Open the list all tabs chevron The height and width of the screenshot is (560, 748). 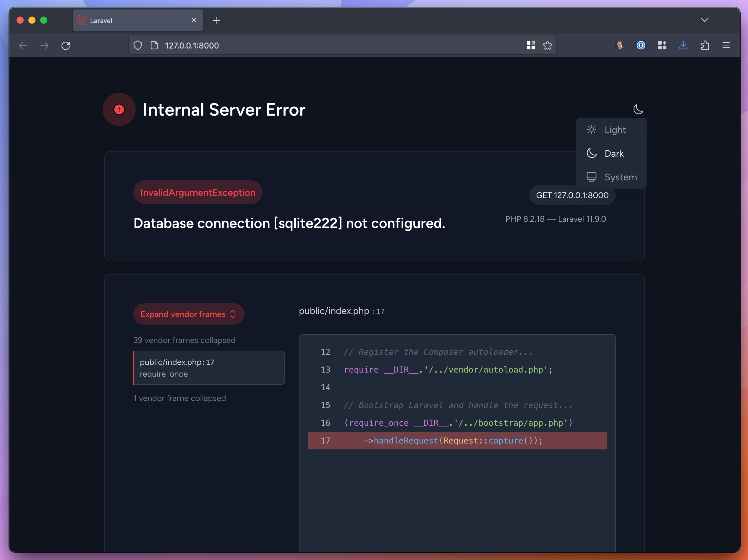click(705, 20)
